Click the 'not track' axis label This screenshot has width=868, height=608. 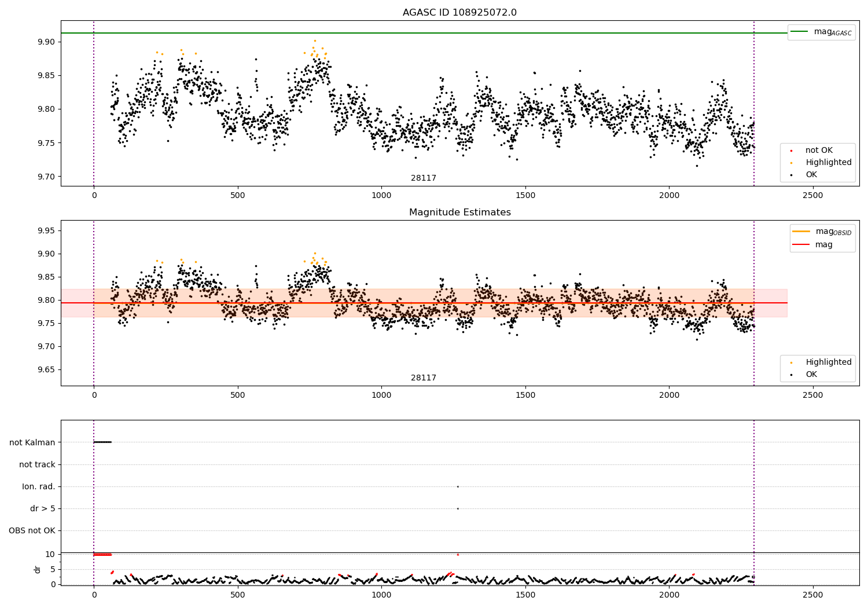point(37,465)
